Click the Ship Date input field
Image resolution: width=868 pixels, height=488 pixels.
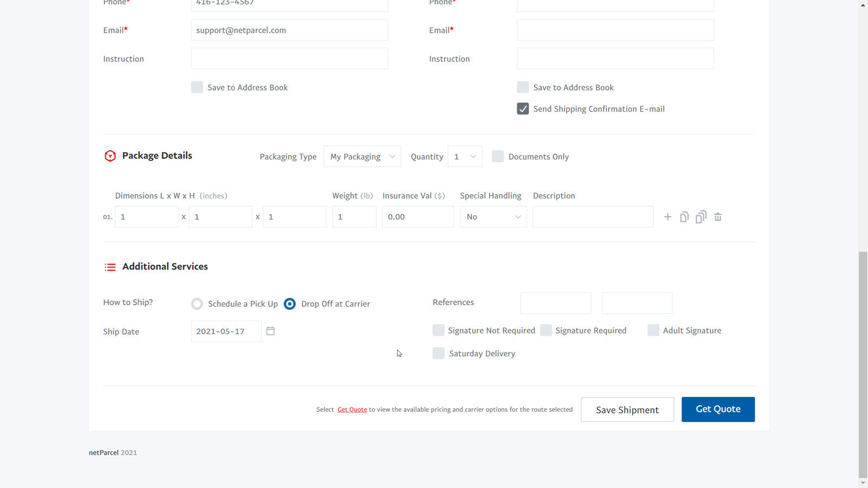click(226, 331)
